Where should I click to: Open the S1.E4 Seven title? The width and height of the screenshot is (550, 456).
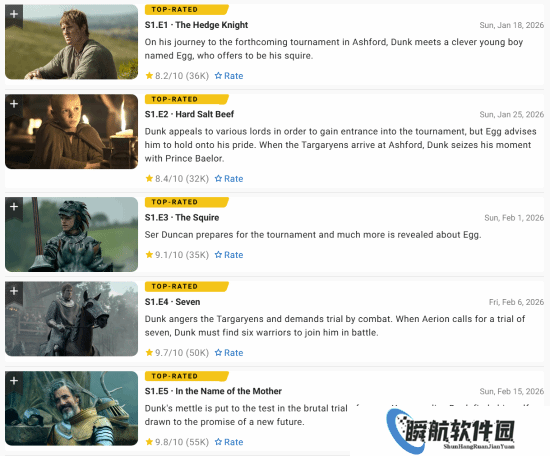point(173,302)
